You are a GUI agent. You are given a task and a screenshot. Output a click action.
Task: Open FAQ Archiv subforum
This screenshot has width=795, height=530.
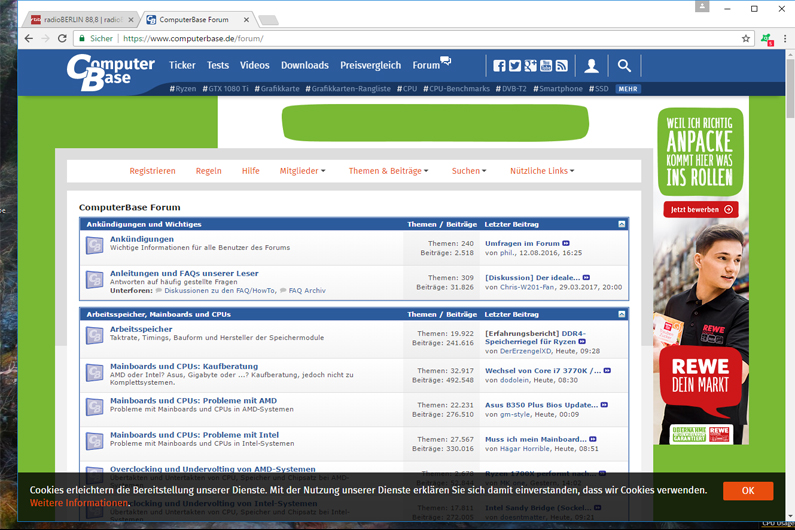[x=307, y=291]
